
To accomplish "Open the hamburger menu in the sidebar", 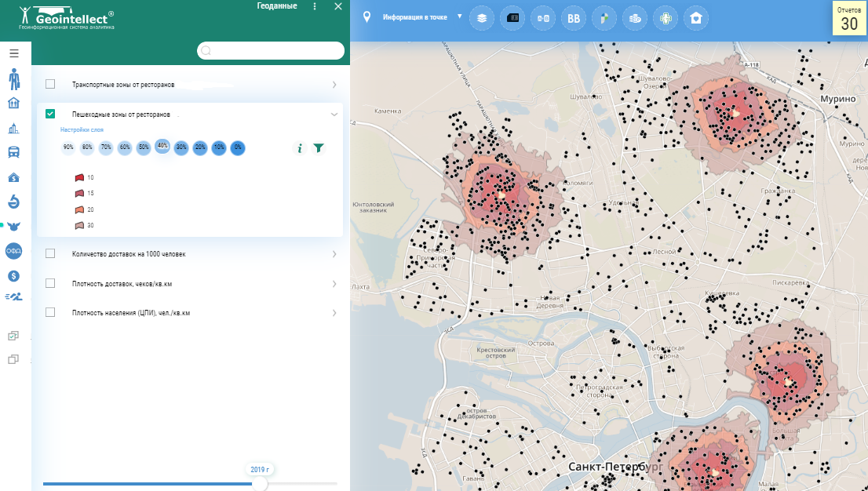I will point(14,53).
